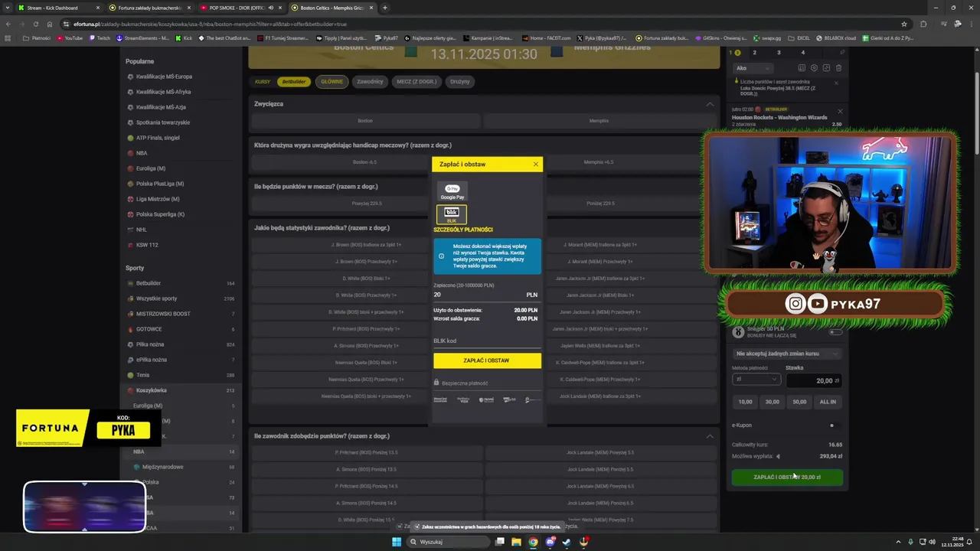Click yellow ZAPŁAĆ I OBSTAW button in dialog
The width and height of the screenshot is (980, 551).
click(487, 360)
